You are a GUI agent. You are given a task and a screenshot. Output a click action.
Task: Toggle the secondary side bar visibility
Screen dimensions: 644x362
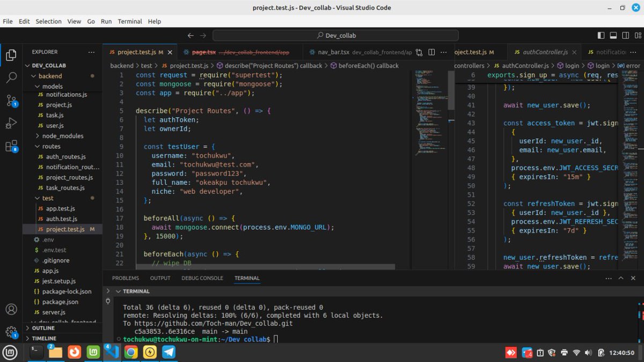(625, 35)
